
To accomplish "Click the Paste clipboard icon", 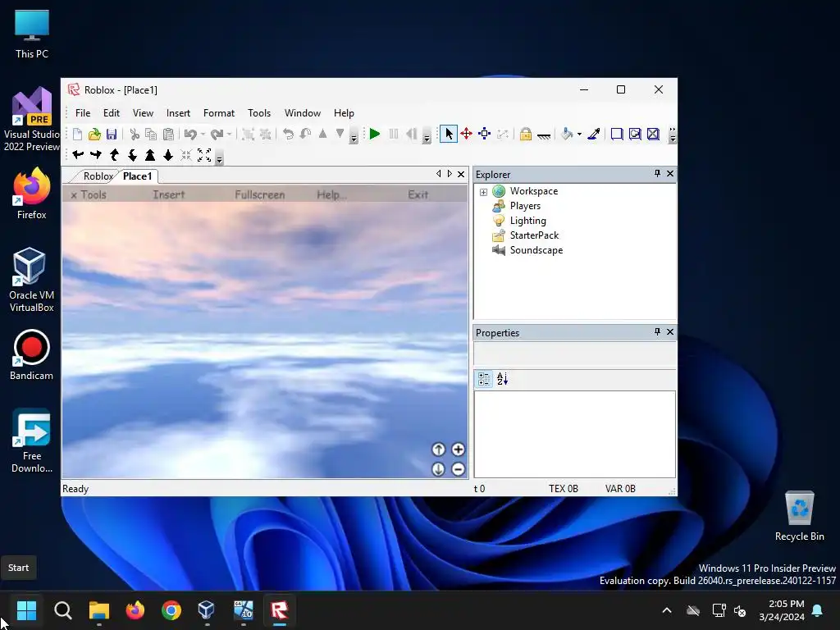I will point(168,134).
